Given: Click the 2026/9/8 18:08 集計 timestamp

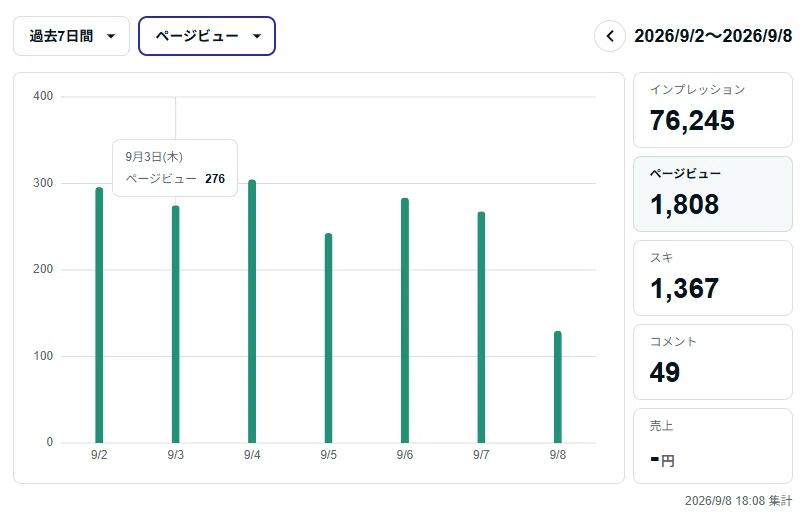Looking at the screenshot, I should [738, 500].
